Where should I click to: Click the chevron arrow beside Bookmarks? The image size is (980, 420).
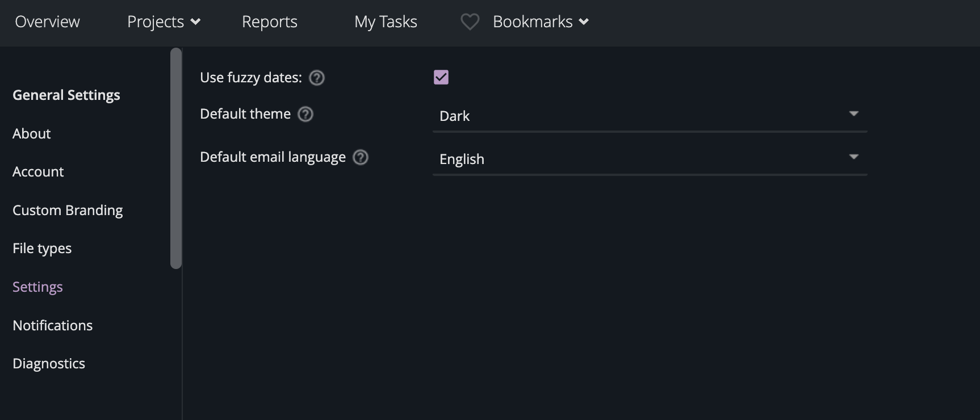584,22
